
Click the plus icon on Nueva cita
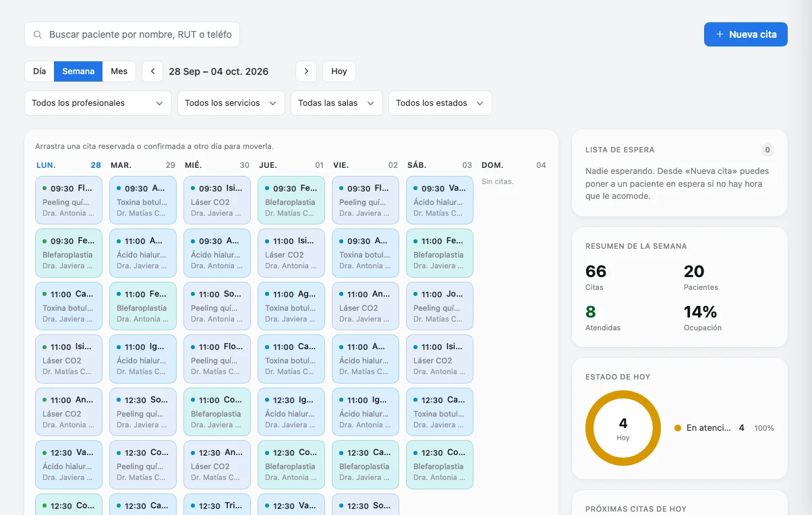720,34
